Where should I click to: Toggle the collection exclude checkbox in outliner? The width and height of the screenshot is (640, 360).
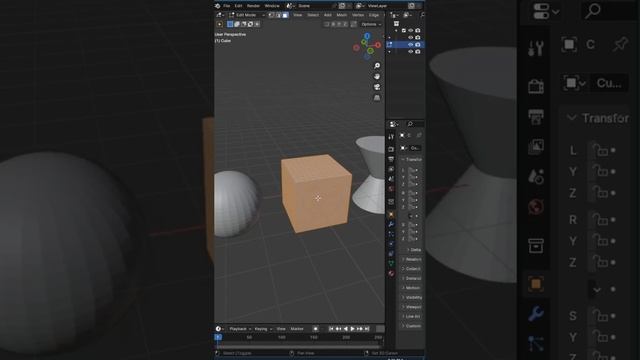(x=404, y=31)
